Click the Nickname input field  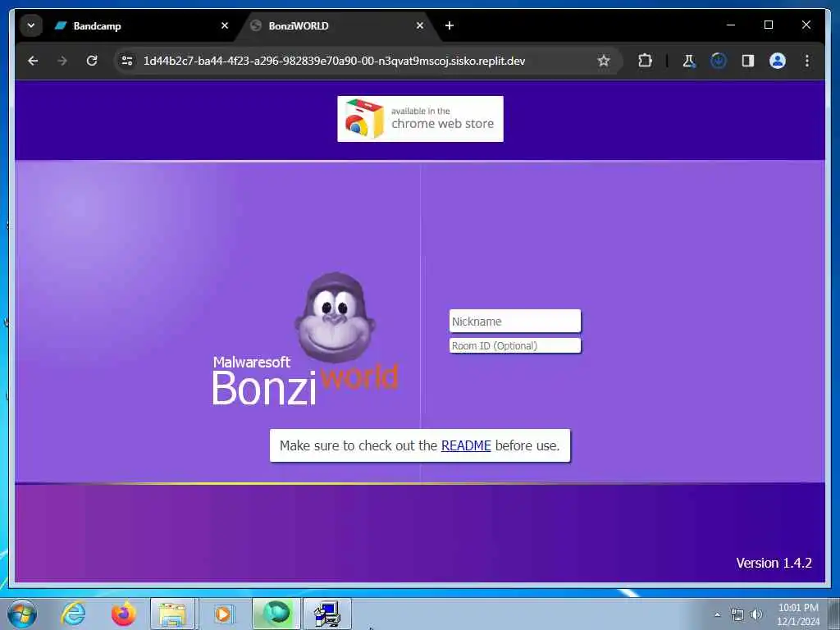[515, 322]
